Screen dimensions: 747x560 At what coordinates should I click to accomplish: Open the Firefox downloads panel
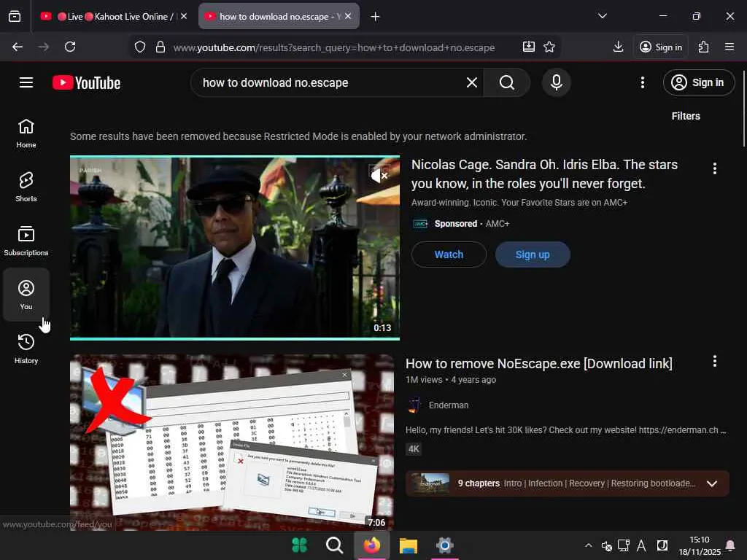click(x=618, y=47)
